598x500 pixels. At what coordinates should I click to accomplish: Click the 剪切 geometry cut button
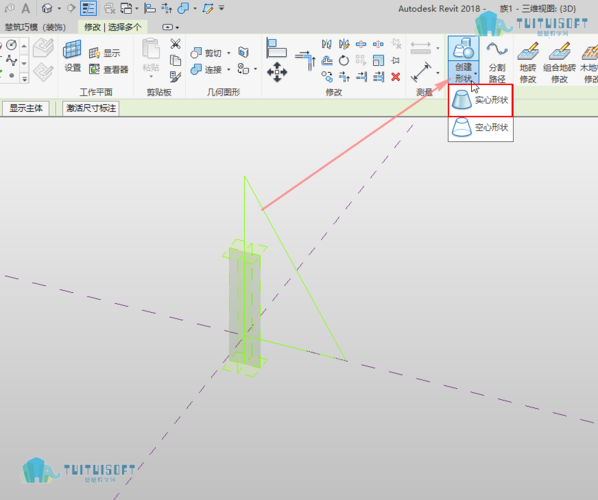pos(206,53)
